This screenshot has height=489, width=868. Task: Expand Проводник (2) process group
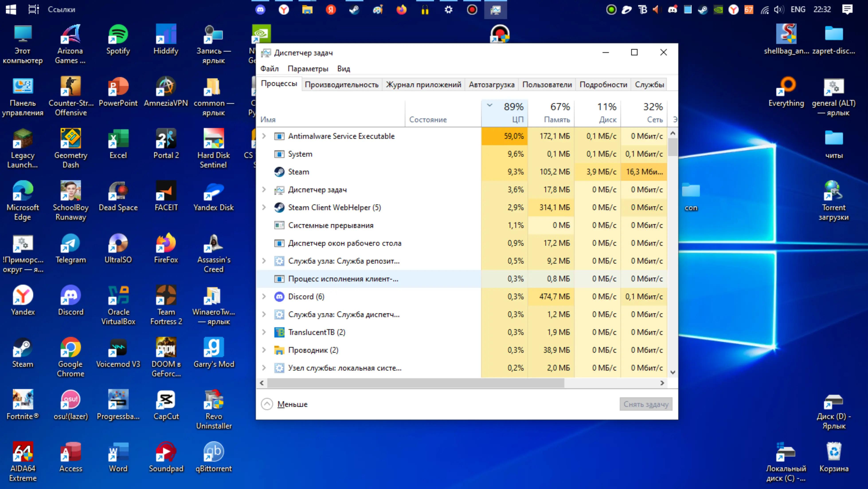point(264,350)
